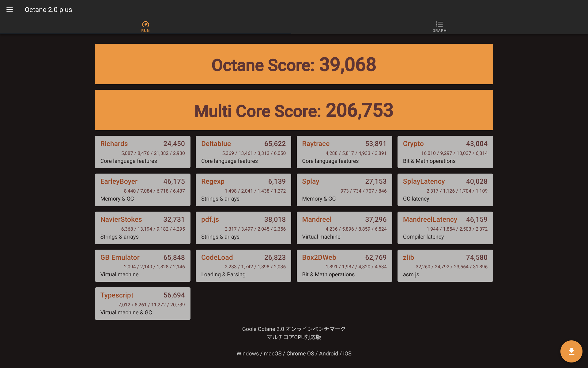Open the Deltablue result details

tap(243, 152)
